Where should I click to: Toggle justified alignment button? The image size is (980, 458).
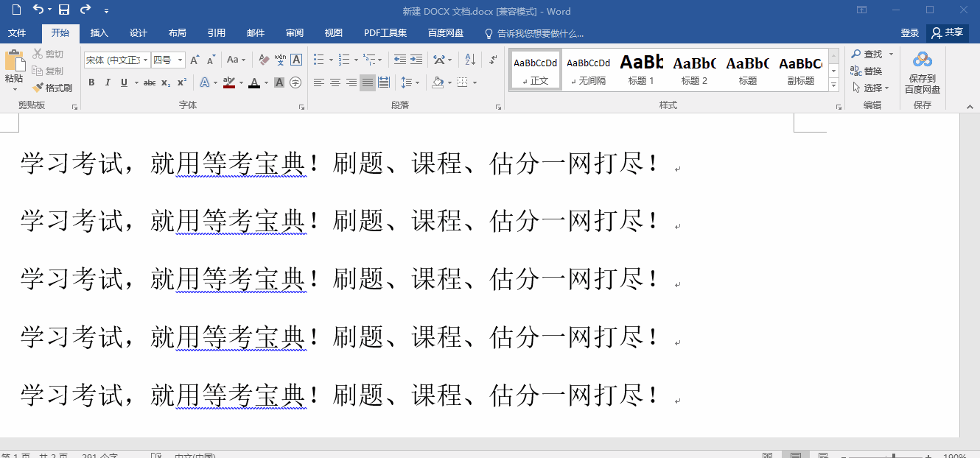368,82
